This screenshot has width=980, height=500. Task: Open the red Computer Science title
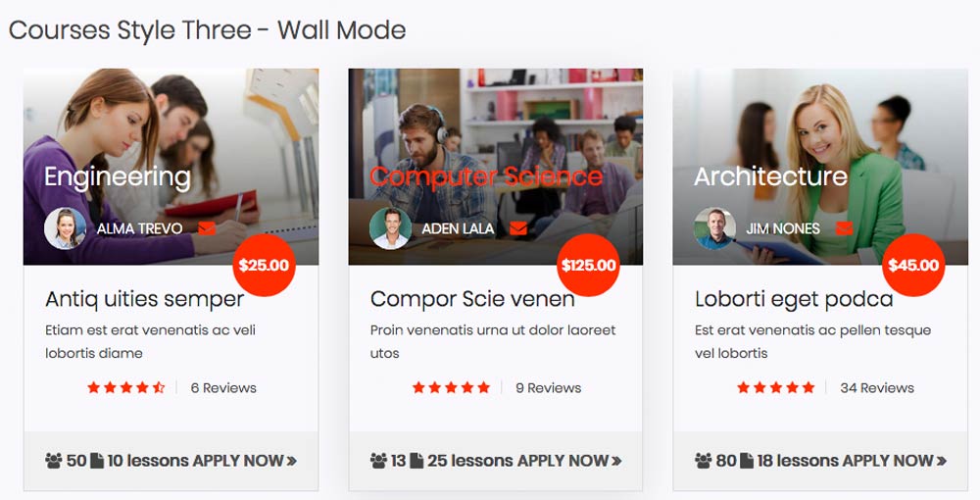click(486, 176)
